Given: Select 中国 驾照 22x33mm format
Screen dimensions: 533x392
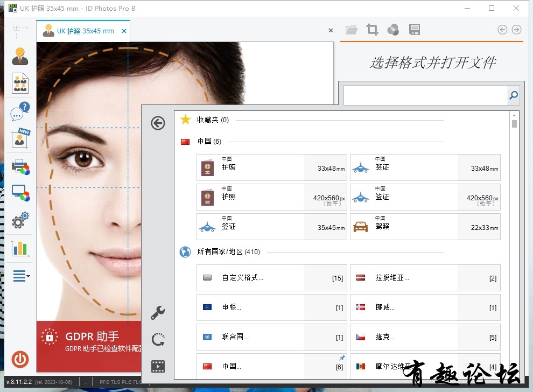Looking at the screenshot, I should 425,227.
